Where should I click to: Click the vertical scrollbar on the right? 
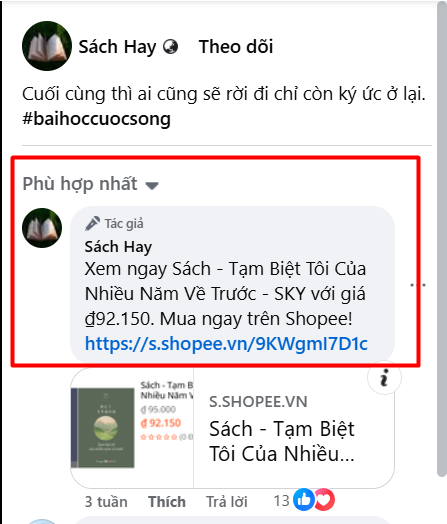tap(442, 239)
